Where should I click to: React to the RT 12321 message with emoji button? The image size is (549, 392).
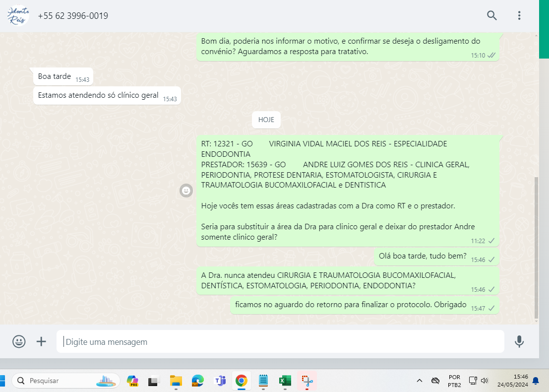(x=186, y=191)
